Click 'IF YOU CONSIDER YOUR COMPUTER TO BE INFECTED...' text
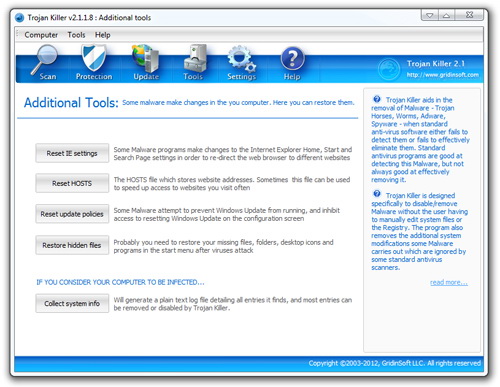The image size is (500, 387). (x=120, y=282)
